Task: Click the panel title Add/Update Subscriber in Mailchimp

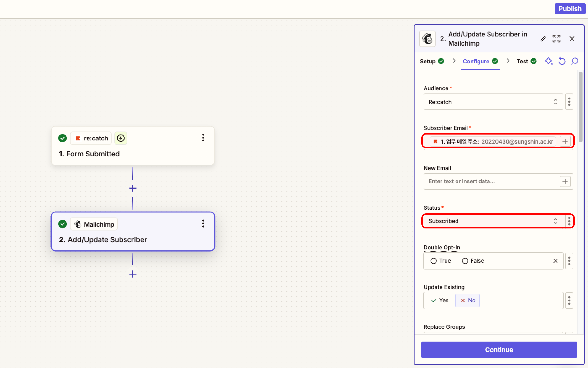Action: [488, 39]
